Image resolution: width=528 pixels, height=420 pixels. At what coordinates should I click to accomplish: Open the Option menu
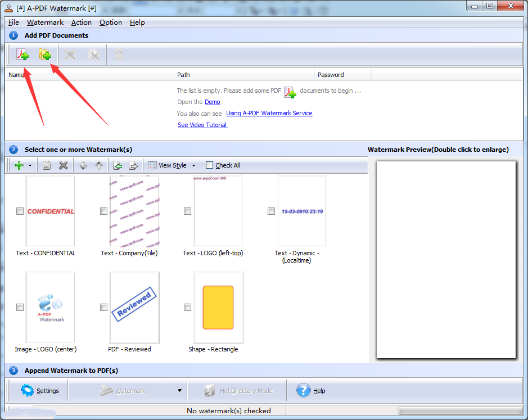click(x=110, y=22)
